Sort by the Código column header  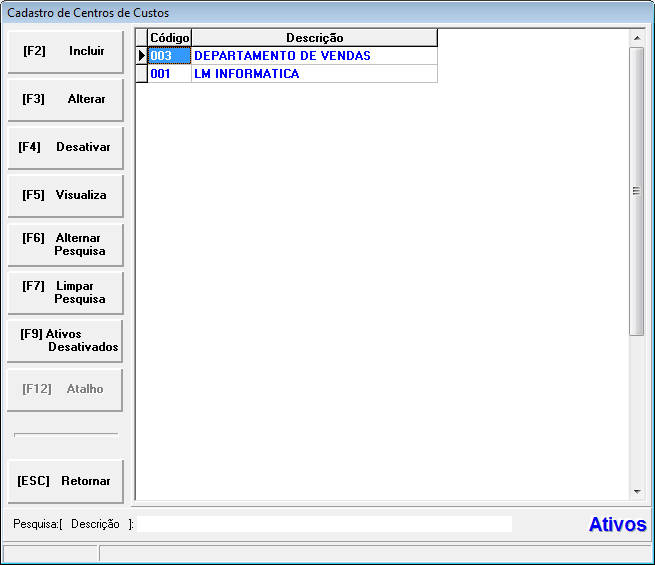coord(169,38)
